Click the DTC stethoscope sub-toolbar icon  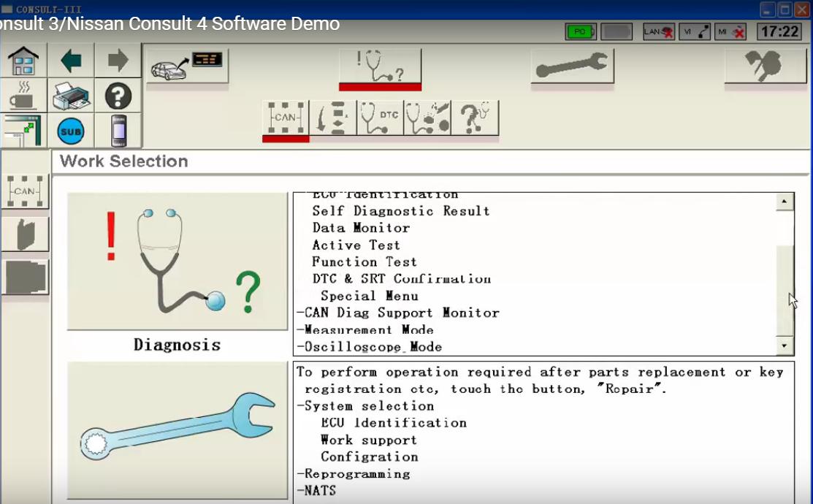pos(380,118)
